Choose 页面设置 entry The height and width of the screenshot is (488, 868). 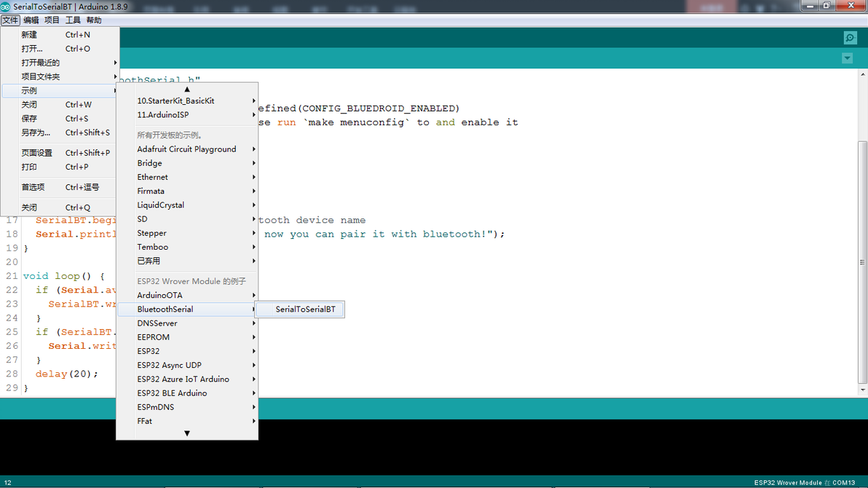(x=60, y=153)
